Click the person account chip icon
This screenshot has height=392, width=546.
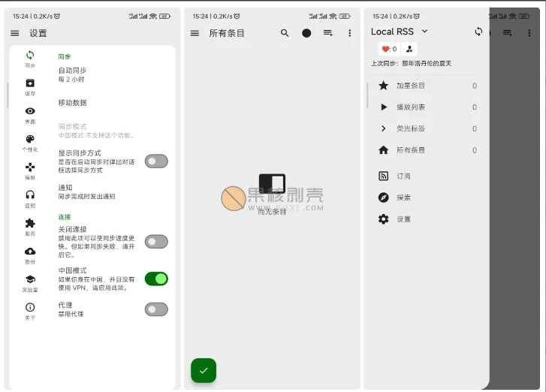point(409,49)
